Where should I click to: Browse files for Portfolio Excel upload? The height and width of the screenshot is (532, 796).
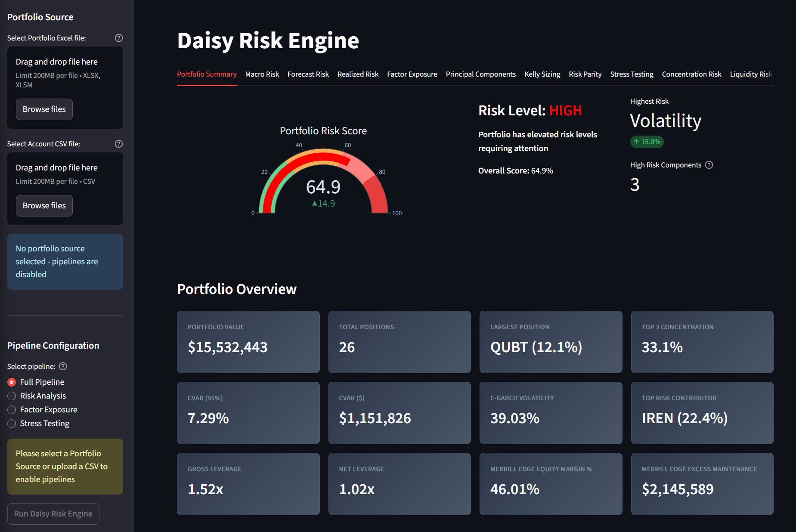(44, 109)
